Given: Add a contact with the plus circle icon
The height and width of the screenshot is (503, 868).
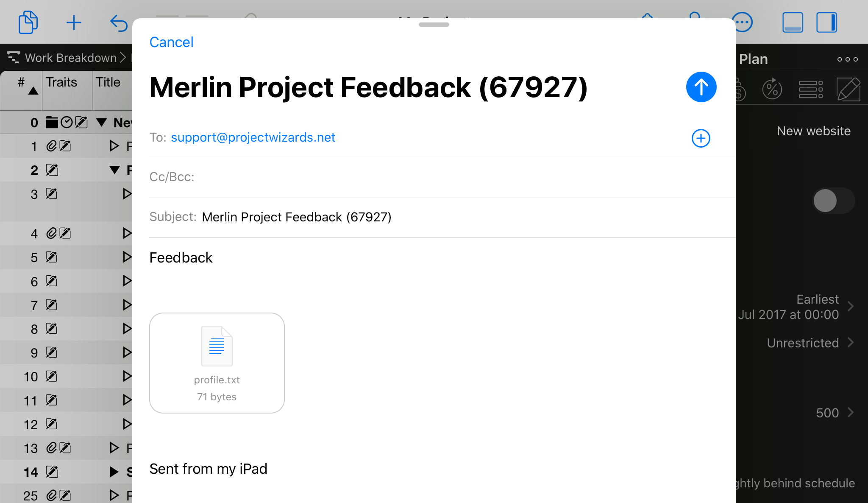Looking at the screenshot, I should point(701,138).
